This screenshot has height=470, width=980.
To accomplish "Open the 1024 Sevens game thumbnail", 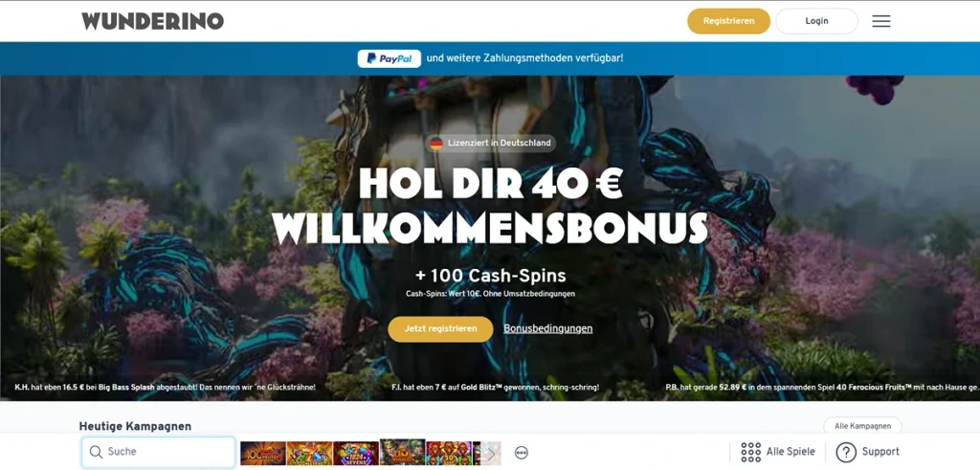I will coord(356,453).
